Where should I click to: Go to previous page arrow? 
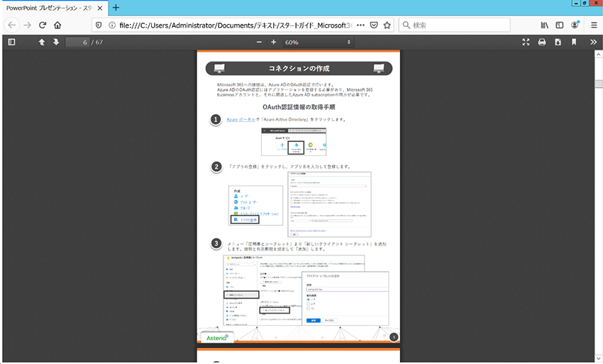tap(42, 42)
